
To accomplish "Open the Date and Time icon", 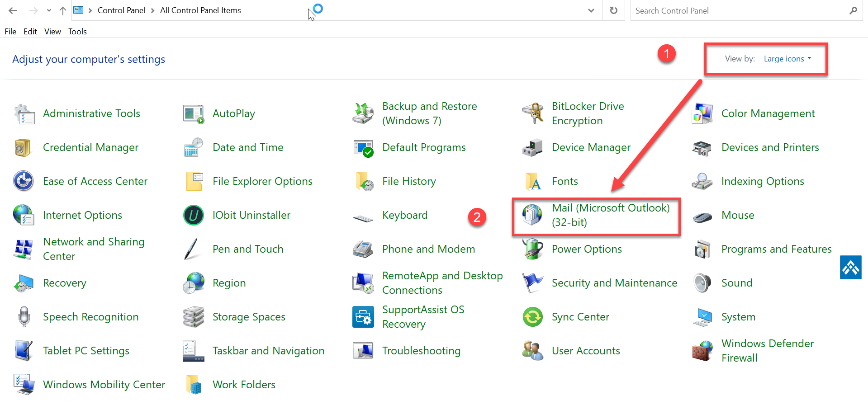I will 194,147.
